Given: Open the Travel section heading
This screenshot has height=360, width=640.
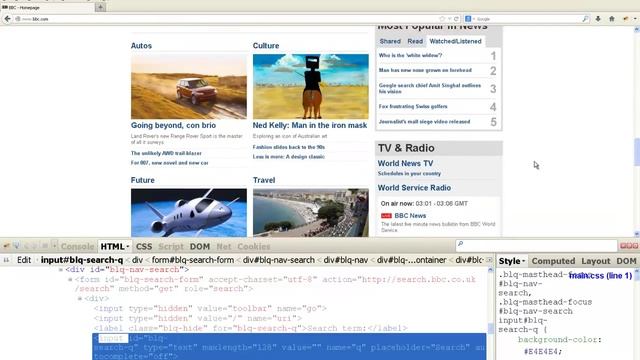Looking at the screenshot, I should point(264,180).
